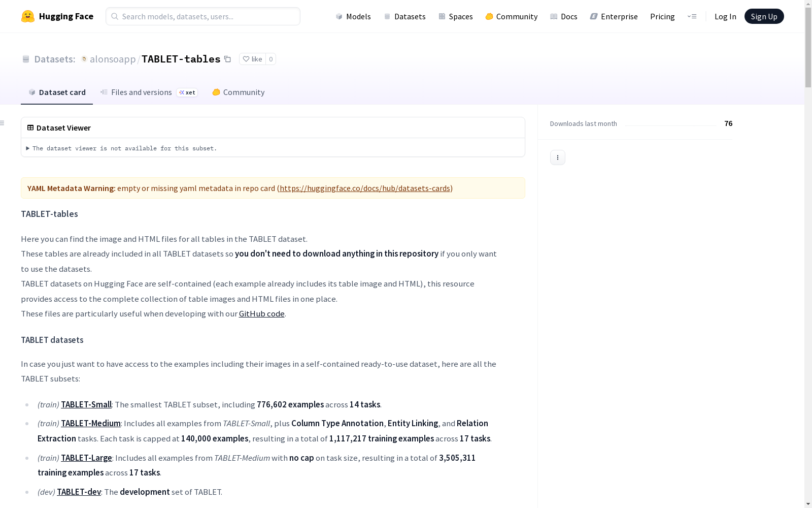The height and width of the screenshot is (508, 812).
Task: Click the Sign Up button
Action: click(764, 16)
